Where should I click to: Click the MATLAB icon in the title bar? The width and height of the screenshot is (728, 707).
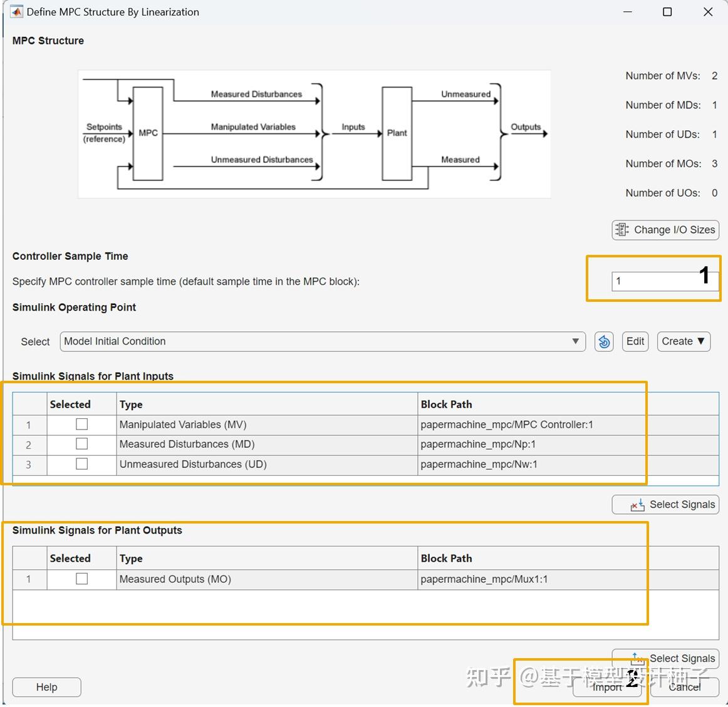click(x=16, y=11)
